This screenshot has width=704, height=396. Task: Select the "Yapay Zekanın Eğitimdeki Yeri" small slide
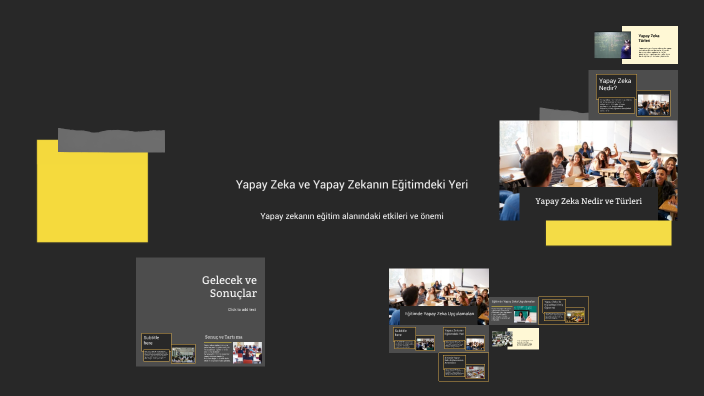click(x=464, y=339)
